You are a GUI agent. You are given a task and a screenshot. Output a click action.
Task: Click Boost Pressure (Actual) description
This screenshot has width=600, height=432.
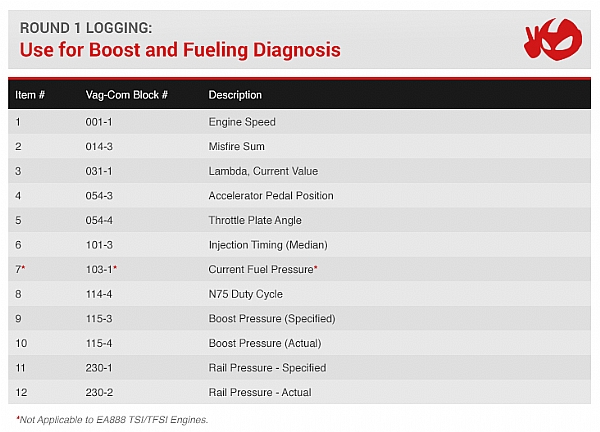click(265, 343)
